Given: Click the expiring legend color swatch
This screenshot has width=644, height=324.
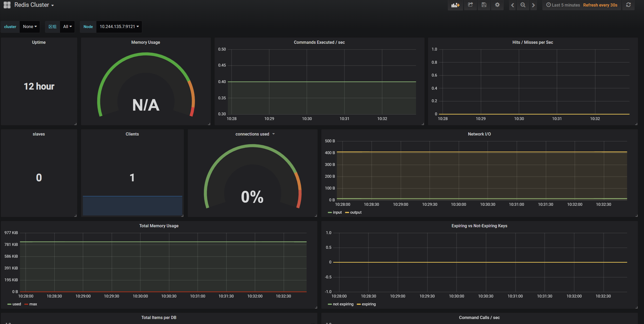Looking at the screenshot, I should coord(359,304).
